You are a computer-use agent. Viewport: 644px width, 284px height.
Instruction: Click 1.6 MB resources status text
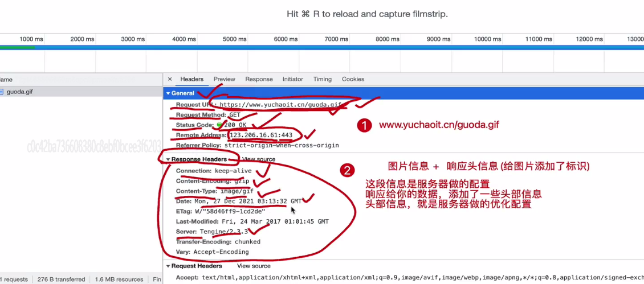[119, 279]
